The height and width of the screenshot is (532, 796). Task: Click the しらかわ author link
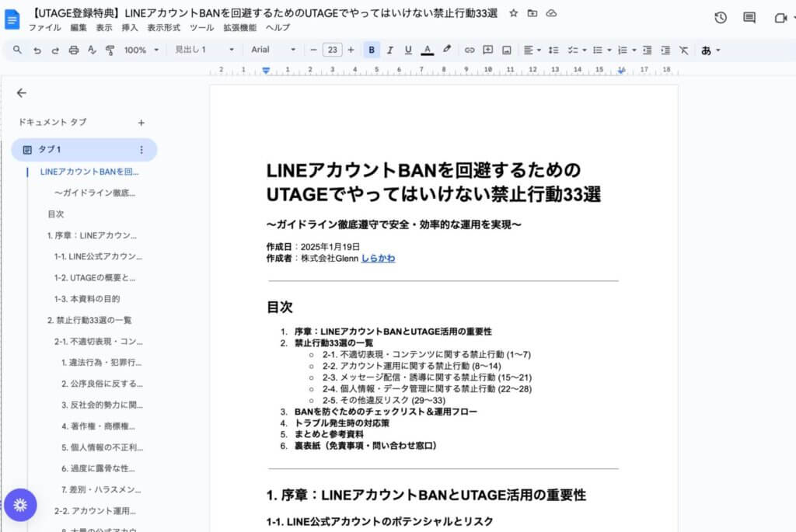pos(378,258)
